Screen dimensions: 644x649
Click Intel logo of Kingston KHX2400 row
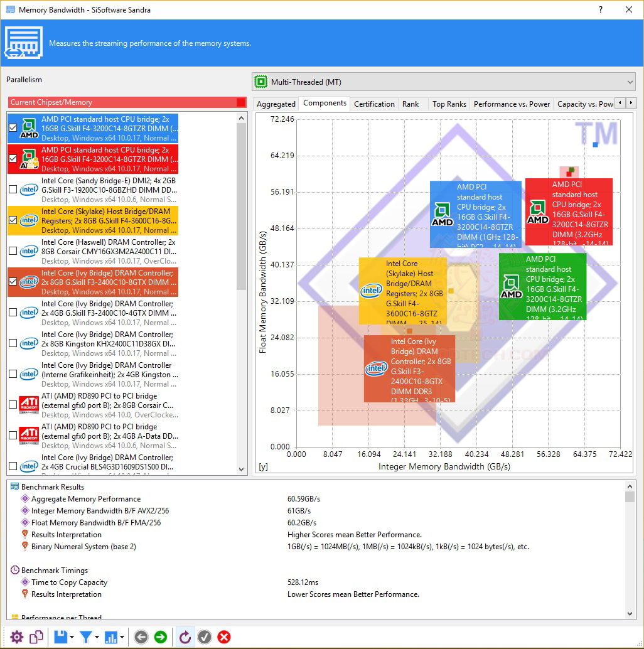[29, 343]
